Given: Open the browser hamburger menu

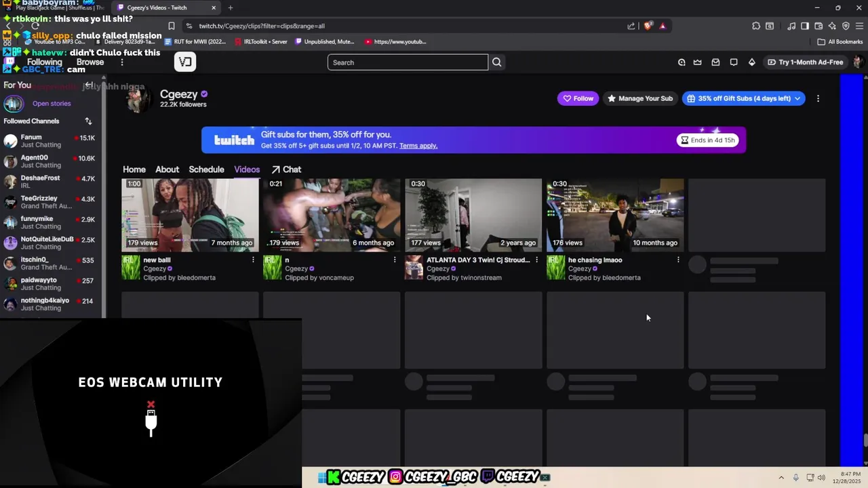Looking at the screenshot, I should pyautogui.click(x=859, y=26).
